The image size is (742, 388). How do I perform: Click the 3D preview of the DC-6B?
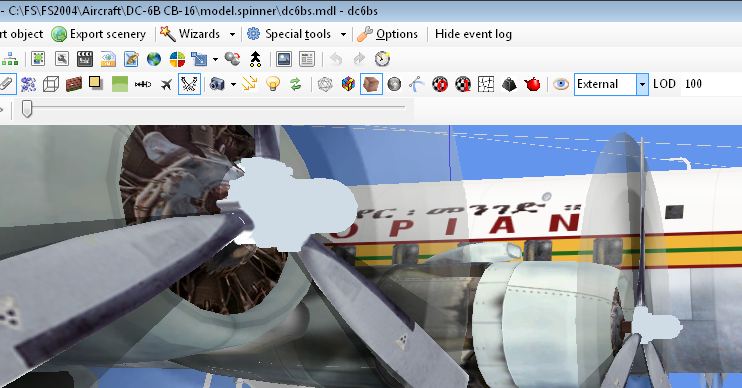pyautogui.click(x=371, y=256)
